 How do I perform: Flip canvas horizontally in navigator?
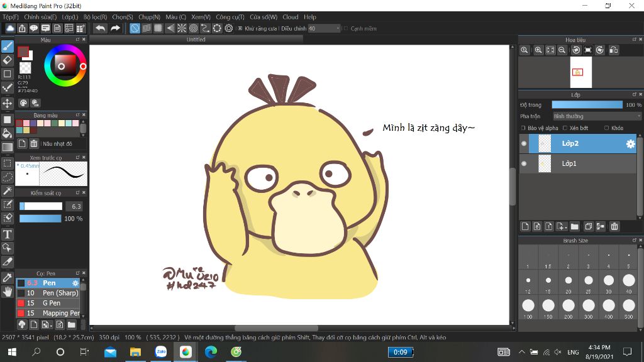614,50
